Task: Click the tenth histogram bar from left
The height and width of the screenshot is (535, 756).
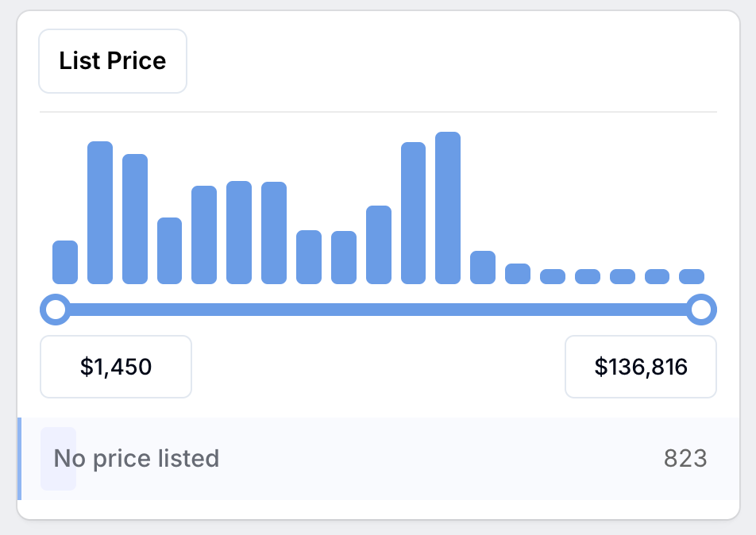Action: coord(379,244)
